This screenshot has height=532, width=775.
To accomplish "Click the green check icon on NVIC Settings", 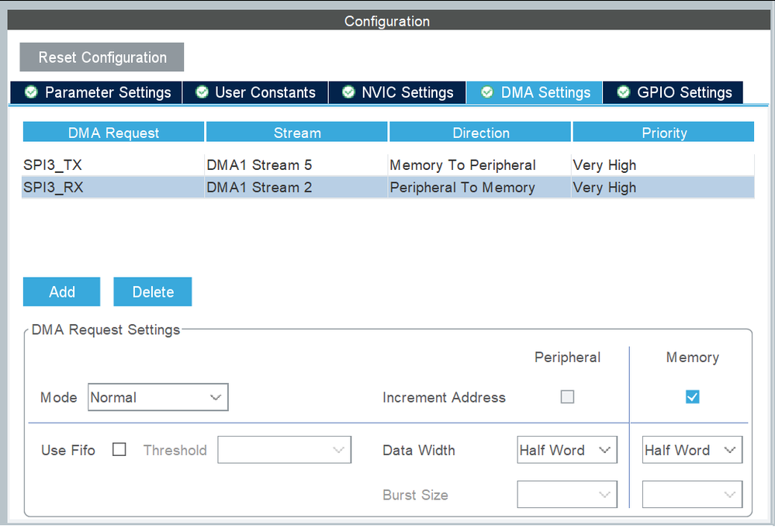I will [348, 92].
